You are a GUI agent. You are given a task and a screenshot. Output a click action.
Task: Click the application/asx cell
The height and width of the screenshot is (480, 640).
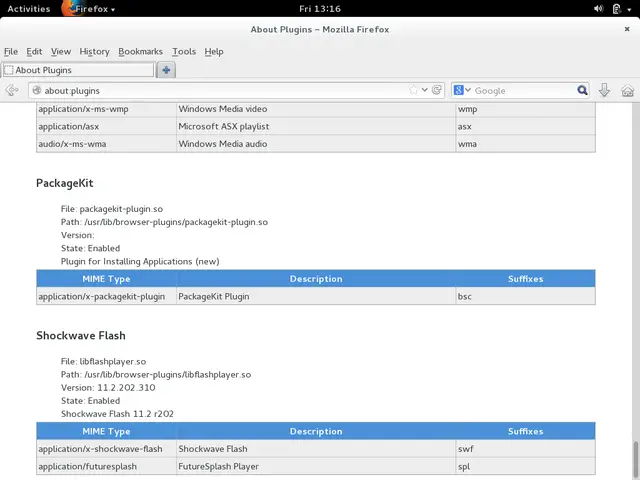click(x=107, y=127)
